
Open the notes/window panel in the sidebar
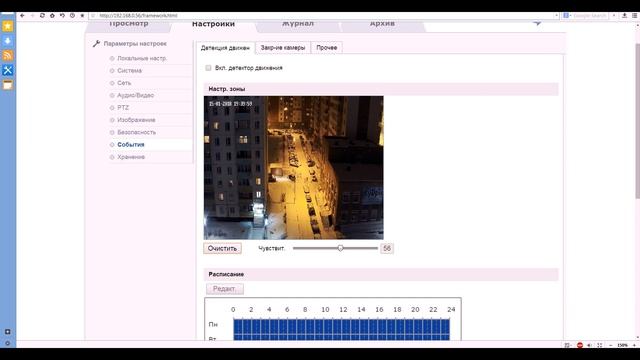point(8,85)
